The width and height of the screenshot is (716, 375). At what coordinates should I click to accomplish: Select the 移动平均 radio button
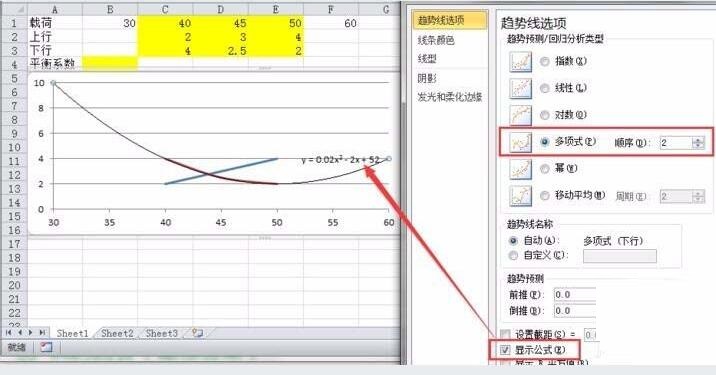(x=544, y=195)
